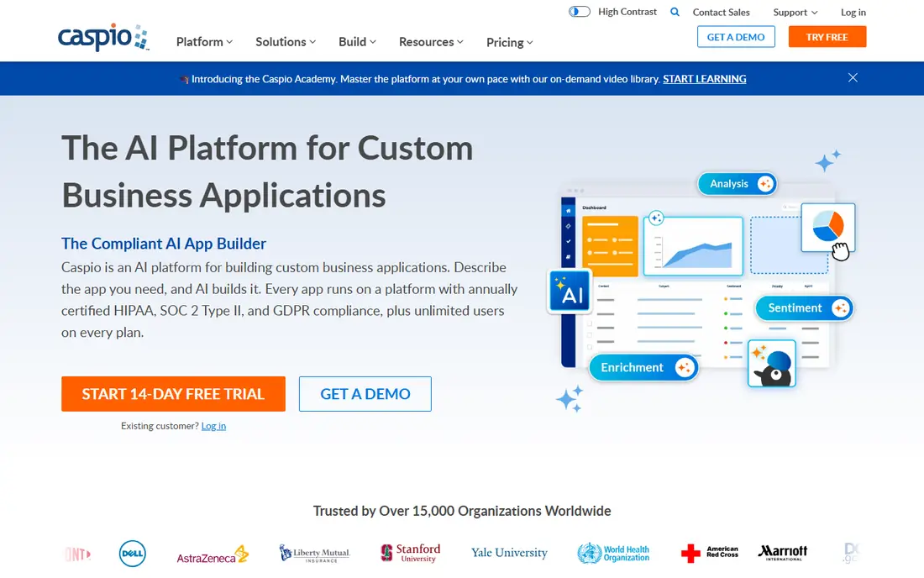Expand the Resources menu
924x578 pixels.
(432, 42)
